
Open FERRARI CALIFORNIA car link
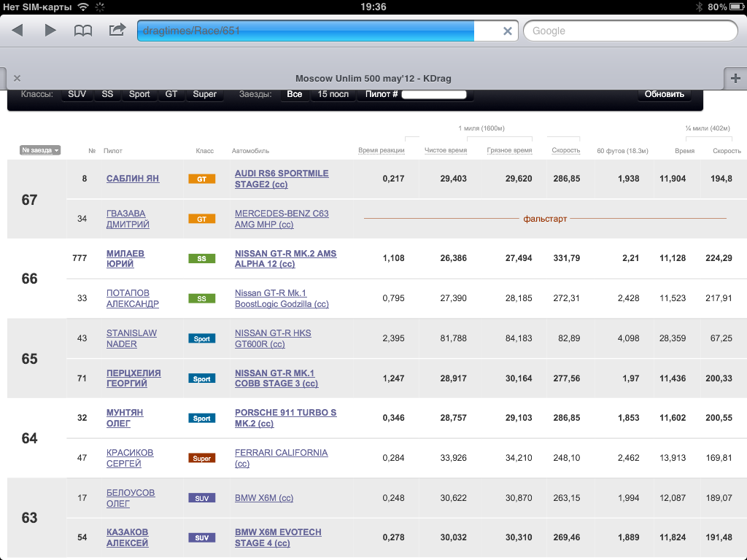pos(281,458)
